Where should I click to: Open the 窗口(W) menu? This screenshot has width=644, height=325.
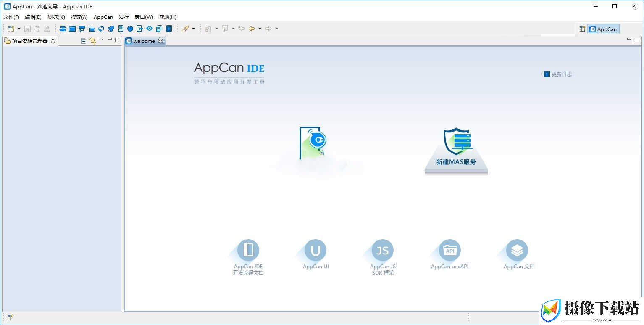[x=144, y=17]
